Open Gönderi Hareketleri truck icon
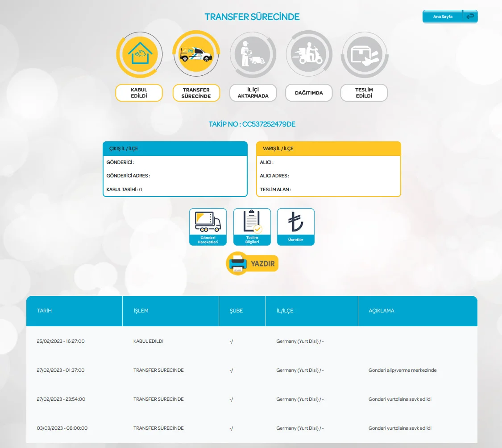The image size is (502, 448). [207, 227]
